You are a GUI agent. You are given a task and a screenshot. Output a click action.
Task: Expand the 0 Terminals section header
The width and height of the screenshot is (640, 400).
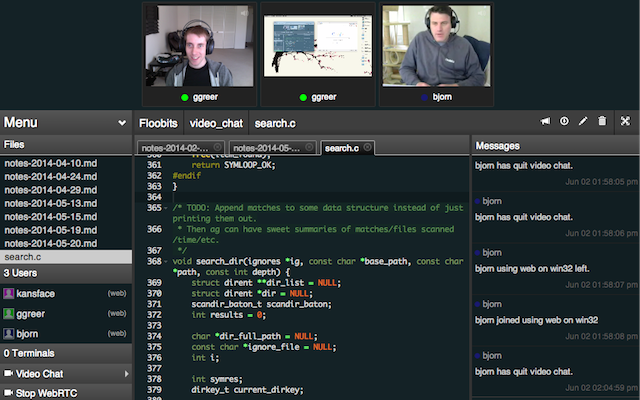(x=66, y=353)
